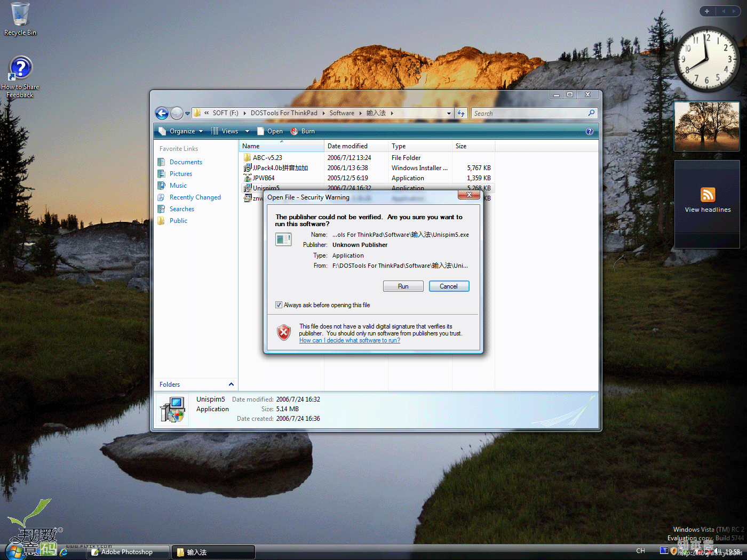This screenshot has height=560, width=747.
Task: Click the system tray clock 19:58
Action: [x=733, y=552]
